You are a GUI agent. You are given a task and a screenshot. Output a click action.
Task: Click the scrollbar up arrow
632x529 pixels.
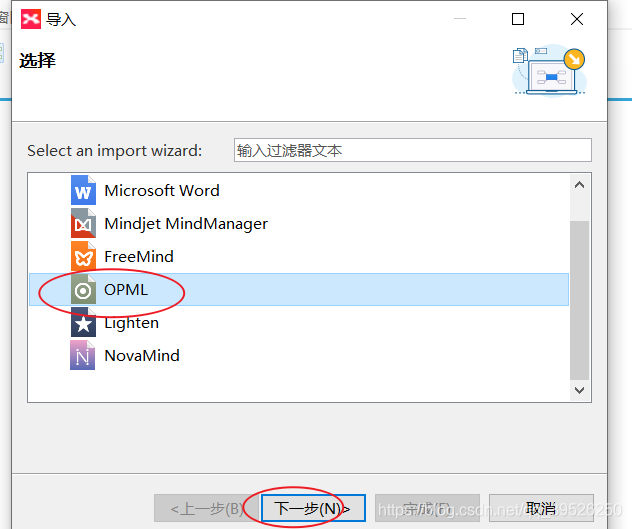coord(580,185)
